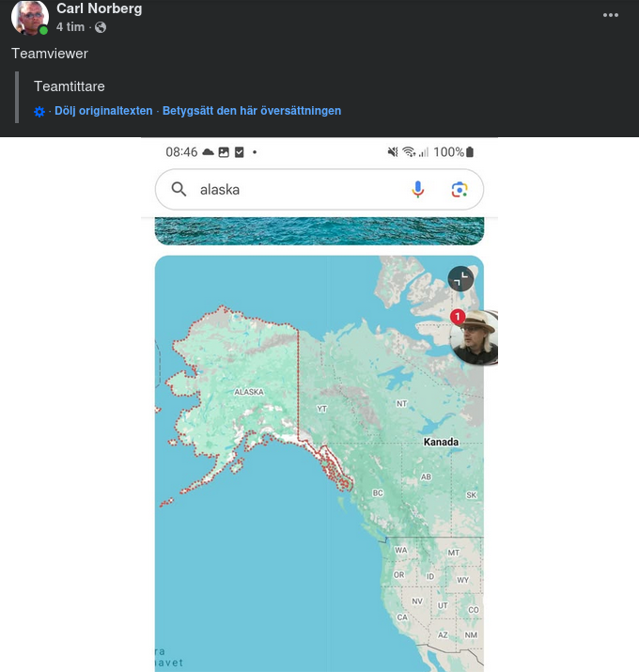Open Carl Norberg's profile name link
The width and height of the screenshot is (639, 672).
99,8
